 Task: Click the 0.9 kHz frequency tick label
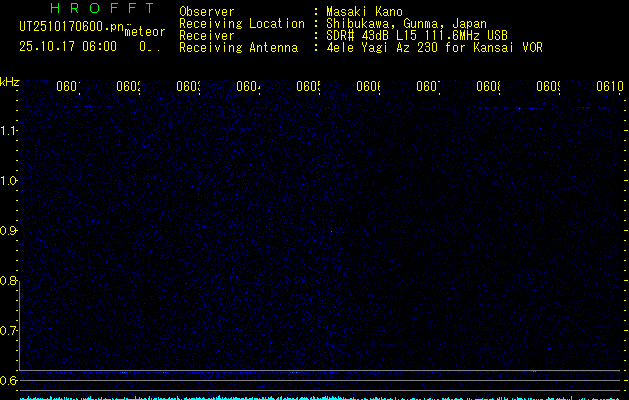click(8, 231)
